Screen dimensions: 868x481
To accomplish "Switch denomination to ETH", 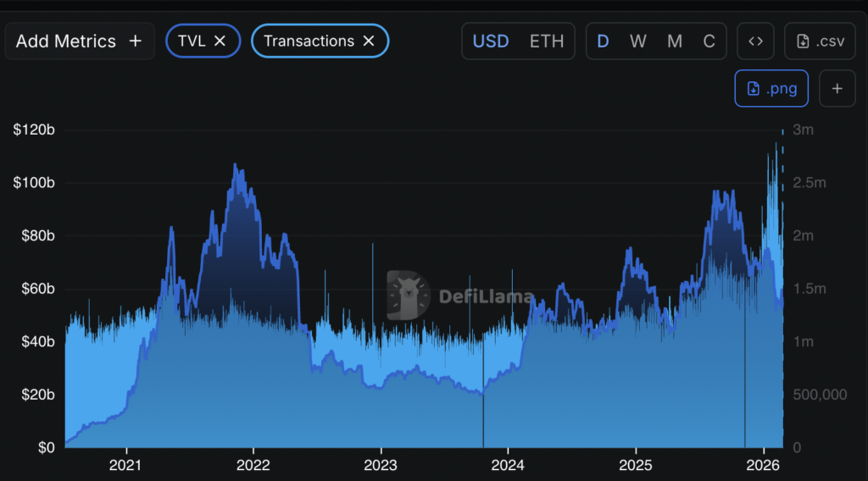I will [547, 41].
